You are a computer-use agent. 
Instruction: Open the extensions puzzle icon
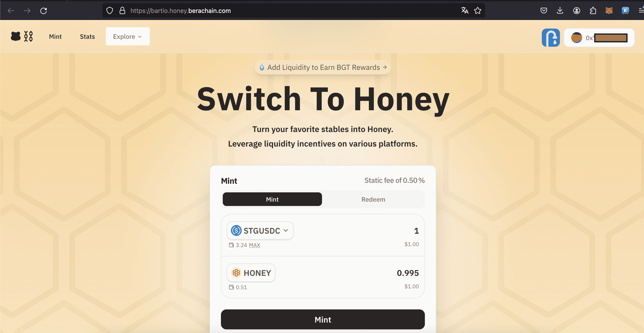(x=593, y=10)
